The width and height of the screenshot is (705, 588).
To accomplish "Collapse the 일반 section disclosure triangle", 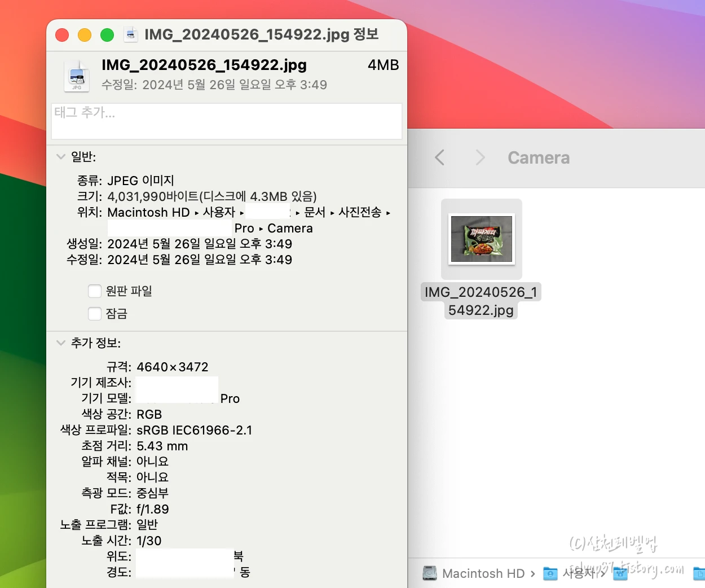I will pos(61,157).
